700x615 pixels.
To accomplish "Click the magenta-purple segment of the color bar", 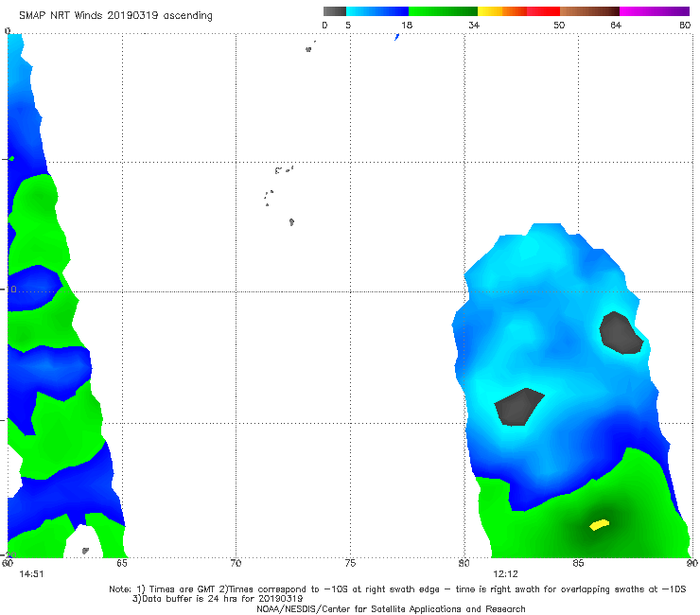I will click(x=655, y=11).
